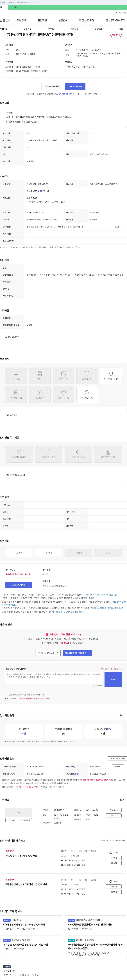Open the (주)동방선기 자재구매팀 신입 채용 posting
This screenshot has height=980, width=127.
[x=21, y=856]
